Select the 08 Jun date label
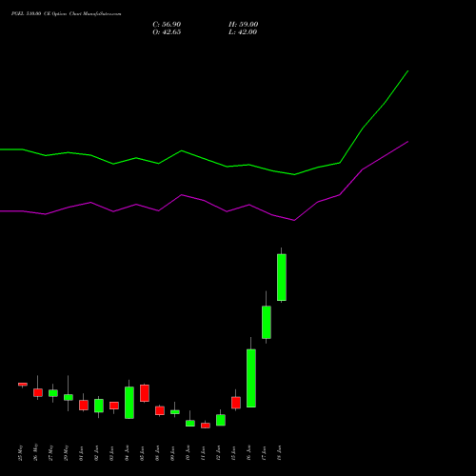Screen dimensions: 476x476 pos(158,452)
